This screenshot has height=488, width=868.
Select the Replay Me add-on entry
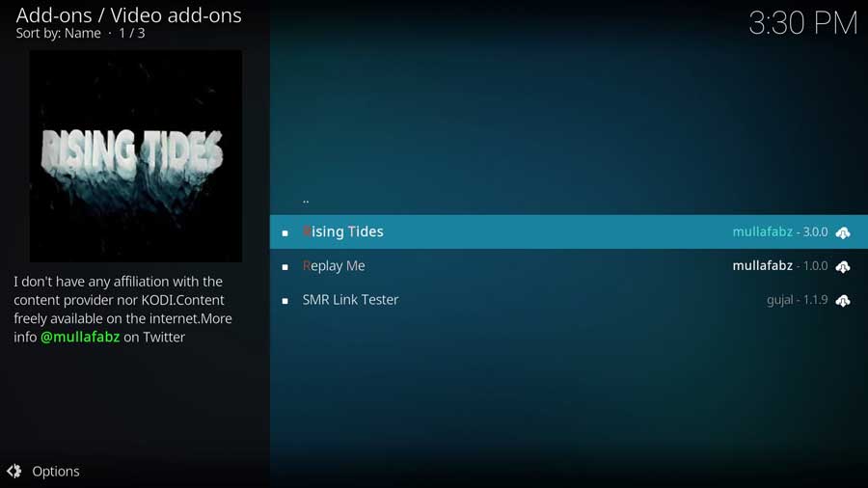click(x=568, y=266)
